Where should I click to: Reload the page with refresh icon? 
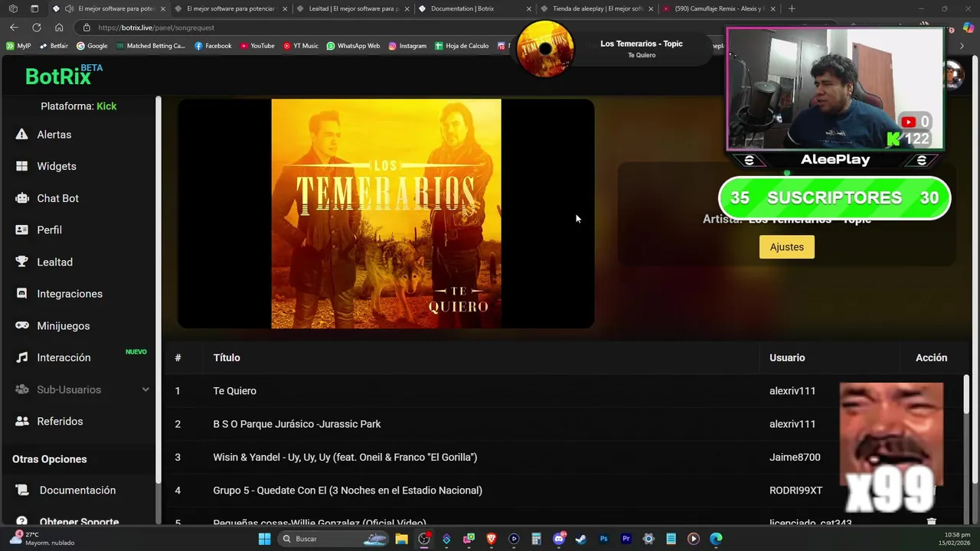click(36, 28)
